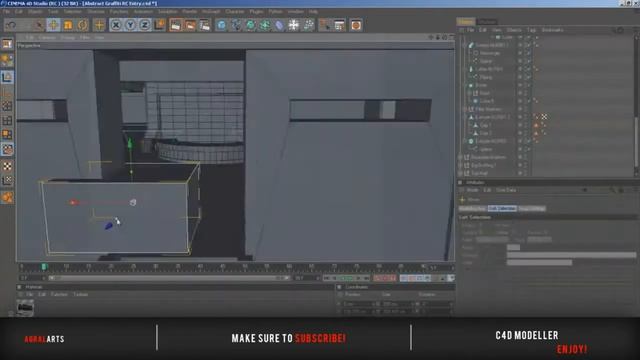Open the purple deformer icon
The height and width of the screenshot is (360, 640).
coord(279,25)
